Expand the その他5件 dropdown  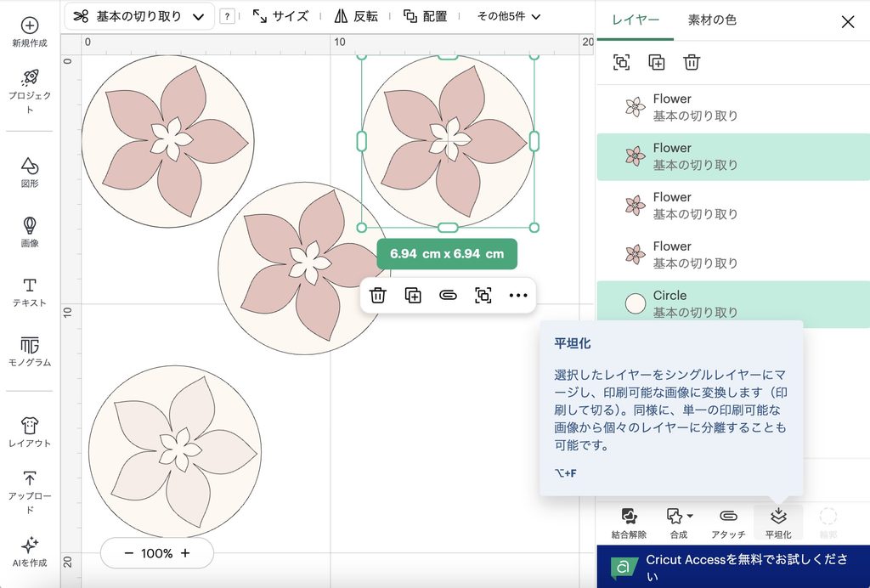point(509,17)
